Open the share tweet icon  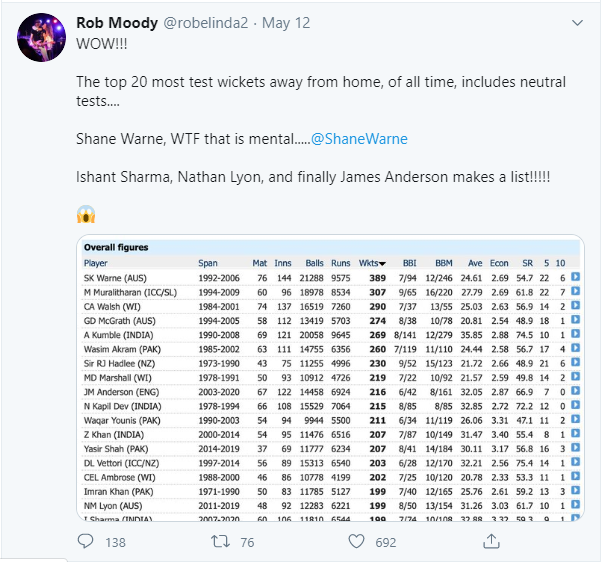[491, 541]
